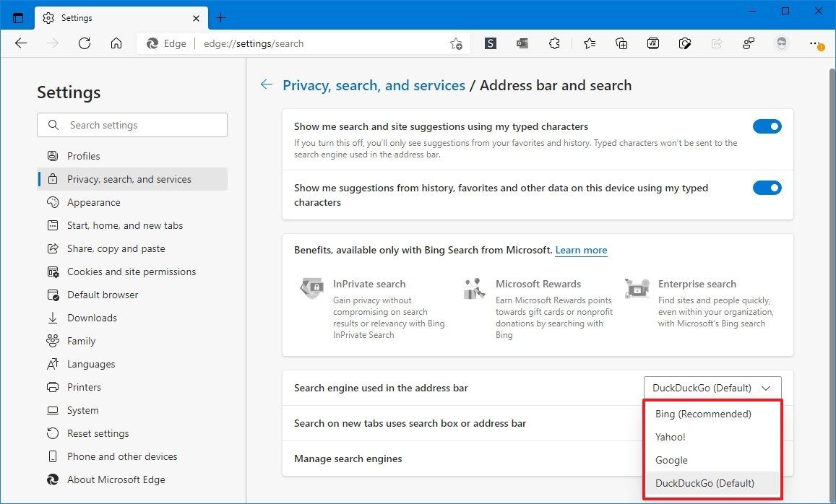Screen dimensions: 836x504
Task: Choose Google as the search engine
Action: point(671,460)
